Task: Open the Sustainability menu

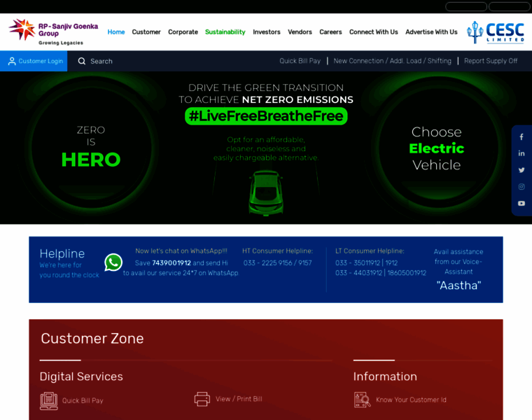Action: (x=225, y=32)
